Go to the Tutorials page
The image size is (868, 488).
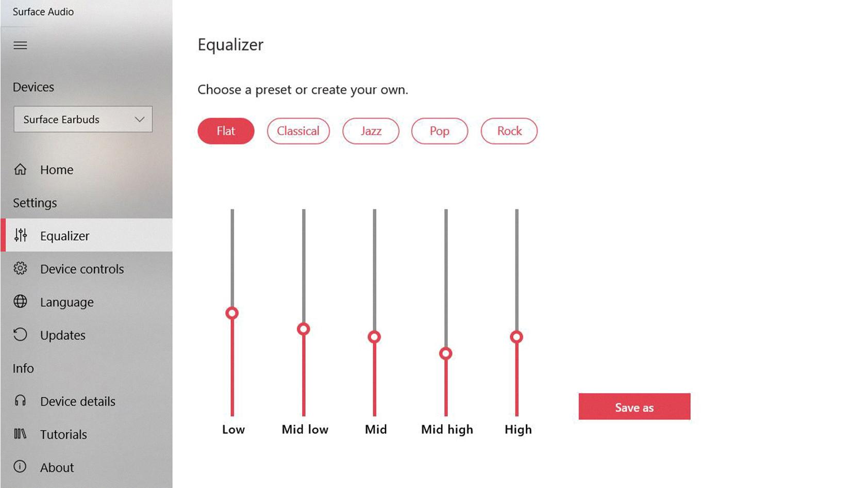(x=63, y=434)
